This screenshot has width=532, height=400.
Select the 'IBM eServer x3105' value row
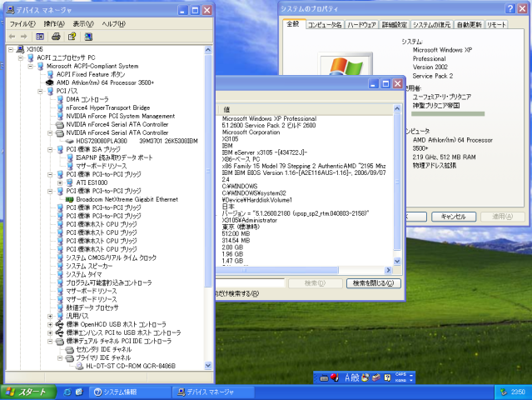pos(264,152)
